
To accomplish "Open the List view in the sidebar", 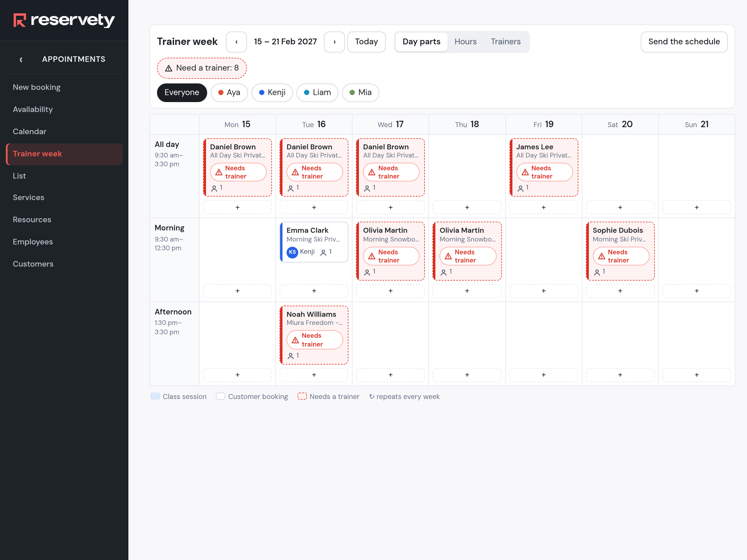I will pos(64,176).
